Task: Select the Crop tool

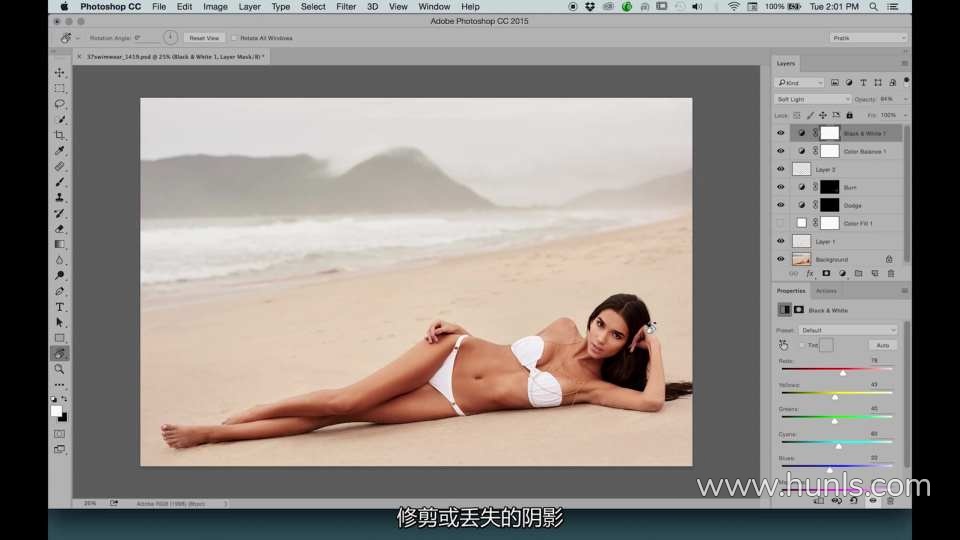Action: pyautogui.click(x=60, y=135)
